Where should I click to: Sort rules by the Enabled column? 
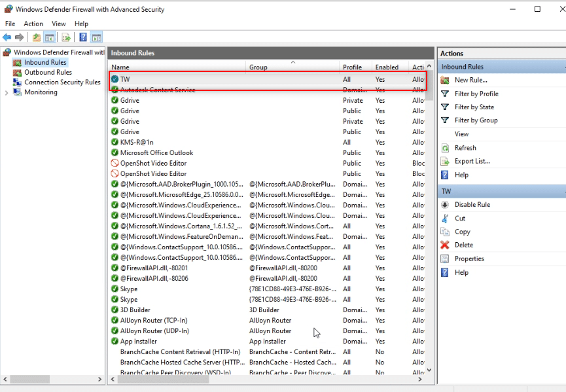point(390,67)
